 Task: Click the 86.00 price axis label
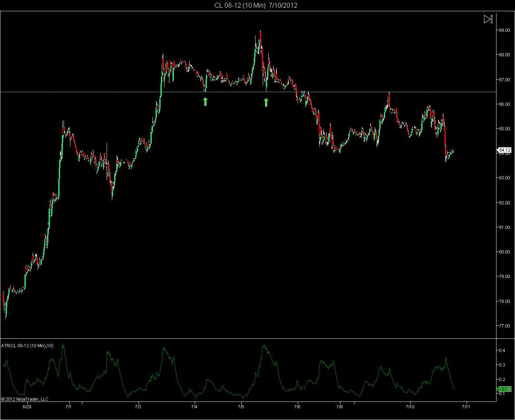[x=505, y=104]
